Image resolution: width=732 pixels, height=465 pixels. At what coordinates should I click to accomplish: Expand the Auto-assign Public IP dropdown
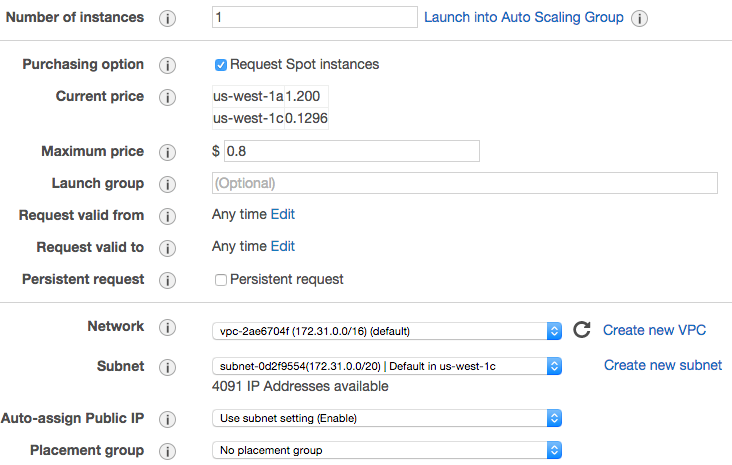coord(387,418)
